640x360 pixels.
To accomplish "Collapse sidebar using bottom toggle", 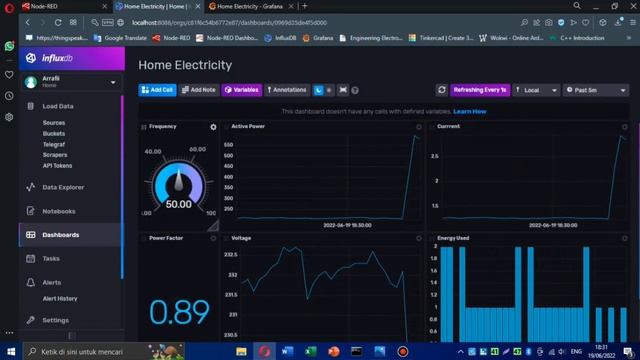I will (72, 336).
